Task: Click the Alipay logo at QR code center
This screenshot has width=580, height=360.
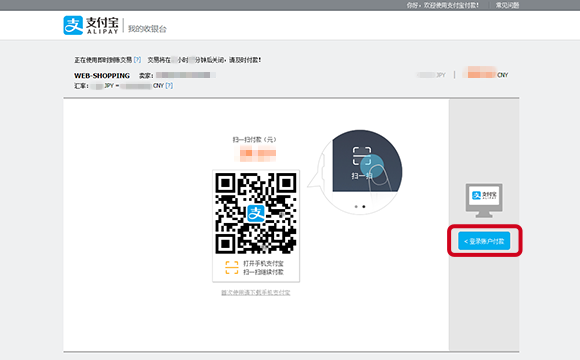Action: pyautogui.click(x=256, y=213)
